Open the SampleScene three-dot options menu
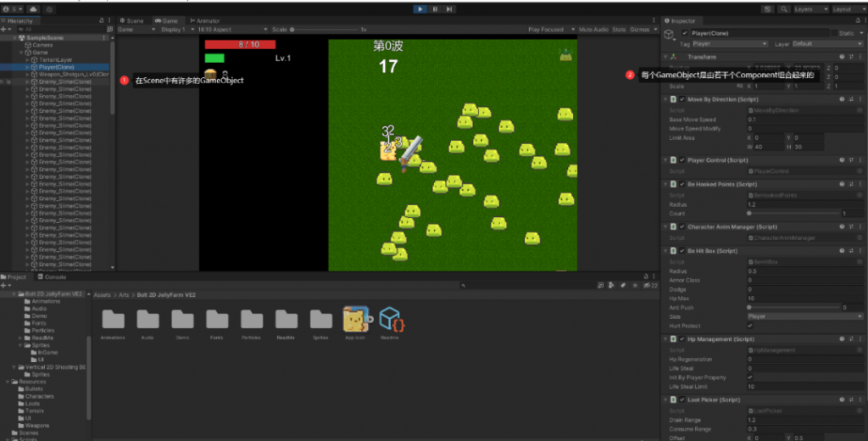This screenshot has width=868, height=441. 104,37
